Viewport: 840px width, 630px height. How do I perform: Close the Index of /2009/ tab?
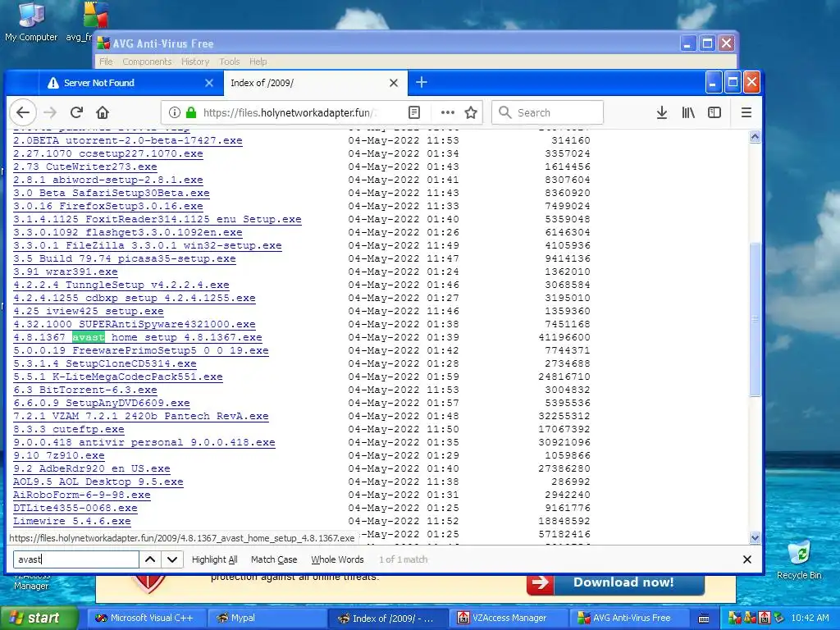pos(393,83)
